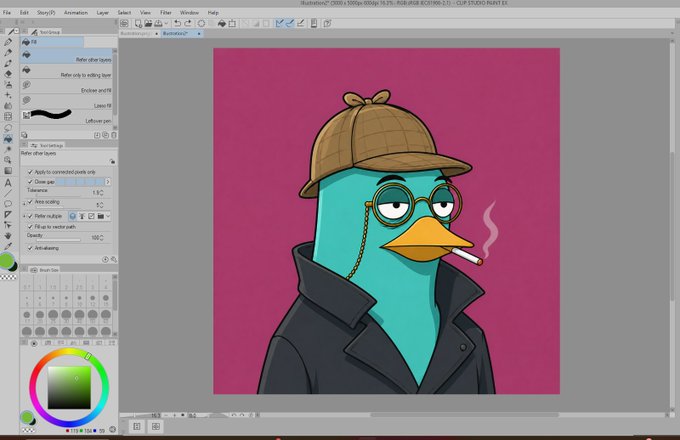Select the straight line Figure tool icon

pos(8,193)
